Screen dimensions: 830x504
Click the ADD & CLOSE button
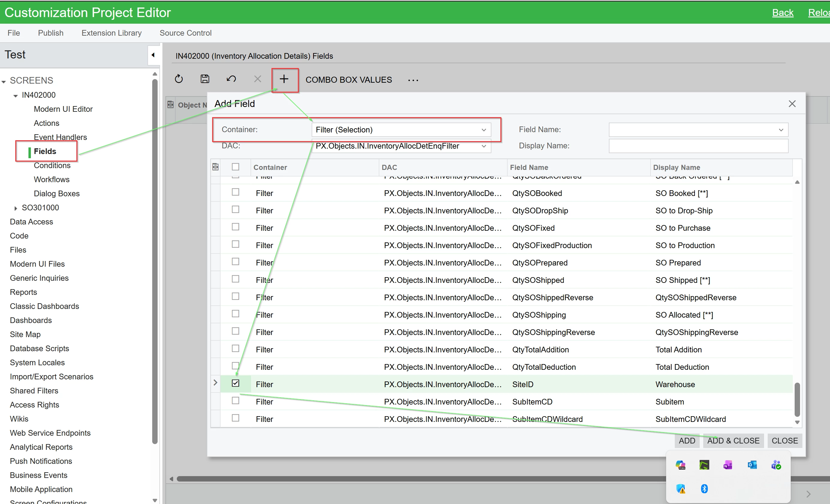coord(733,441)
